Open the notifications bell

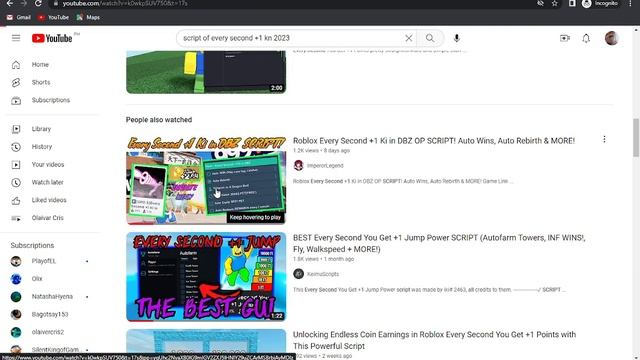586,38
